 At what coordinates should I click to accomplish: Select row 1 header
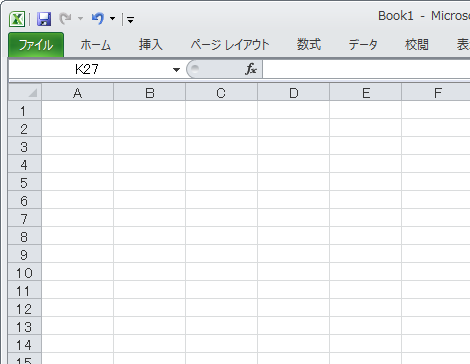coord(25,110)
